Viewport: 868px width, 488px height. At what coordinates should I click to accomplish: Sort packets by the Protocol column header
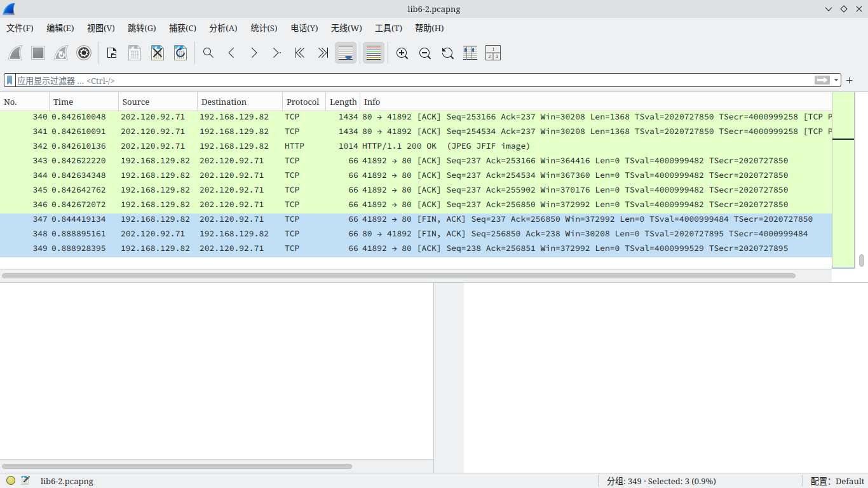coord(303,102)
